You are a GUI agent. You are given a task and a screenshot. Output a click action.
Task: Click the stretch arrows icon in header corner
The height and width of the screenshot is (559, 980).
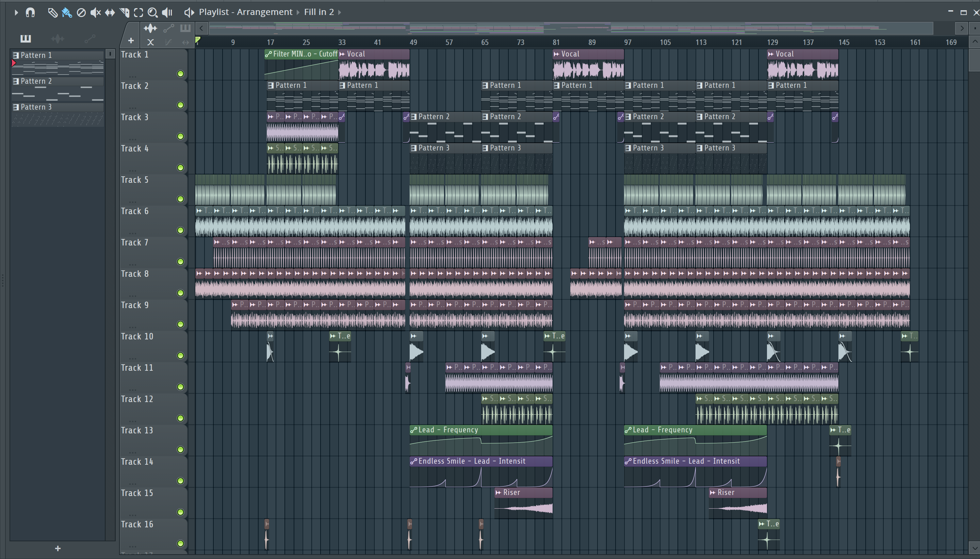pyautogui.click(x=186, y=42)
